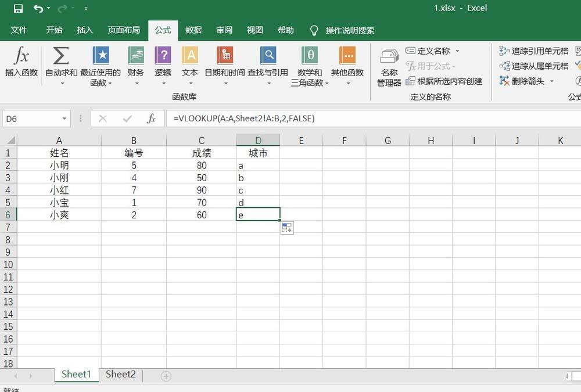Click cell D6 containing e
Viewport: 581px width, 392px height.
click(x=258, y=215)
